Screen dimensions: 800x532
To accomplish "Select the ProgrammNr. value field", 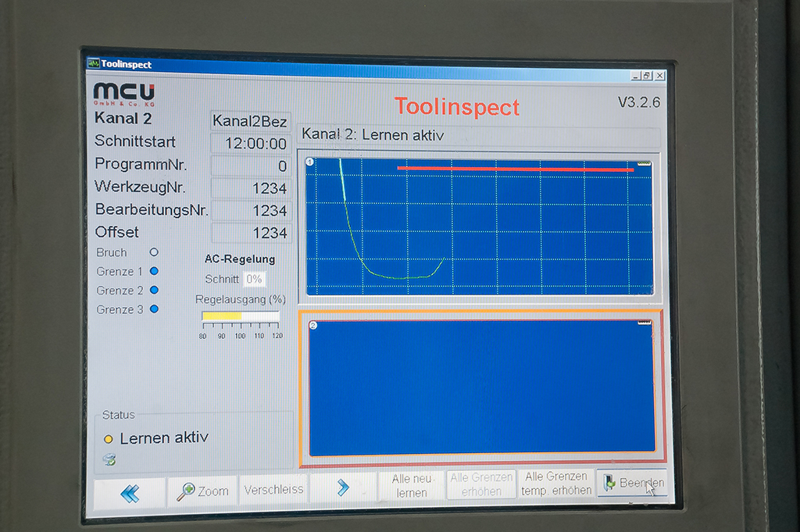I will tap(251, 166).
